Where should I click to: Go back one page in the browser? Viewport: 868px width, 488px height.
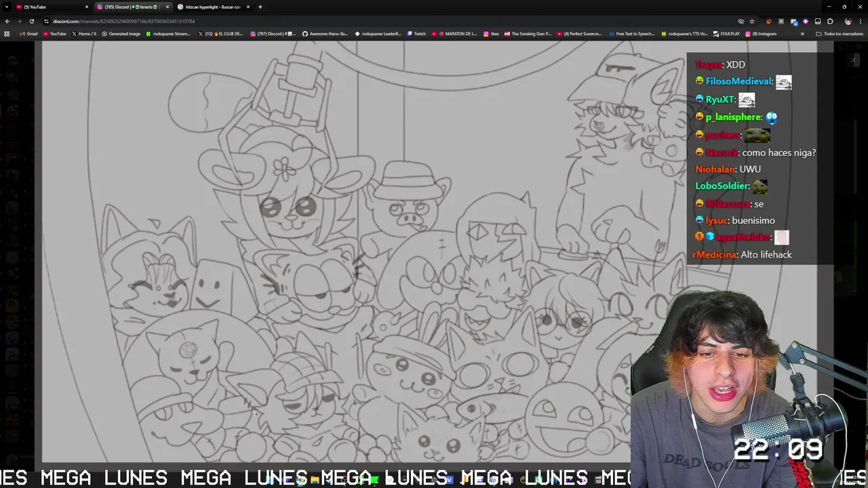point(7,21)
